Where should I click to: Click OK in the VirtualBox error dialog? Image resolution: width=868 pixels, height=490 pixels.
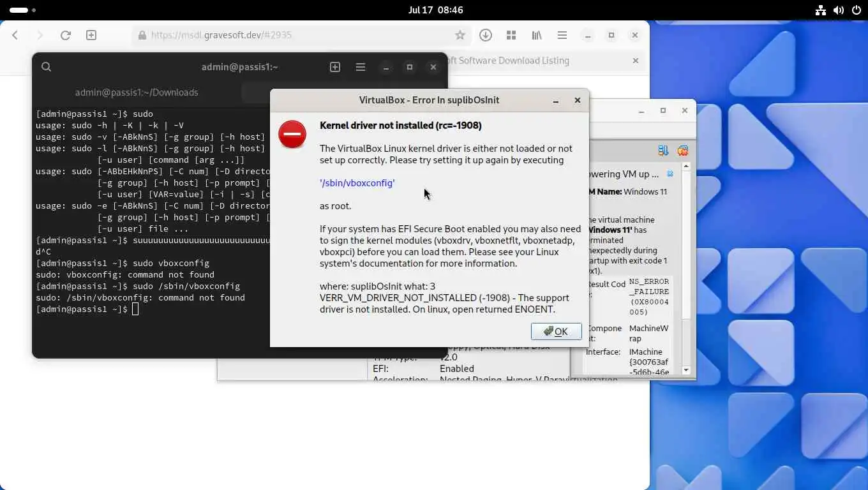pyautogui.click(x=556, y=331)
